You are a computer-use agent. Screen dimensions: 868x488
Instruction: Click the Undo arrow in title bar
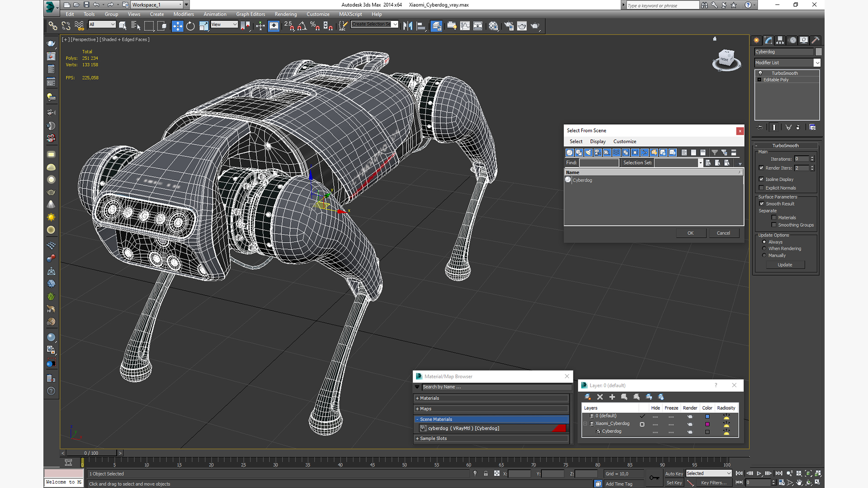click(x=96, y=5)
